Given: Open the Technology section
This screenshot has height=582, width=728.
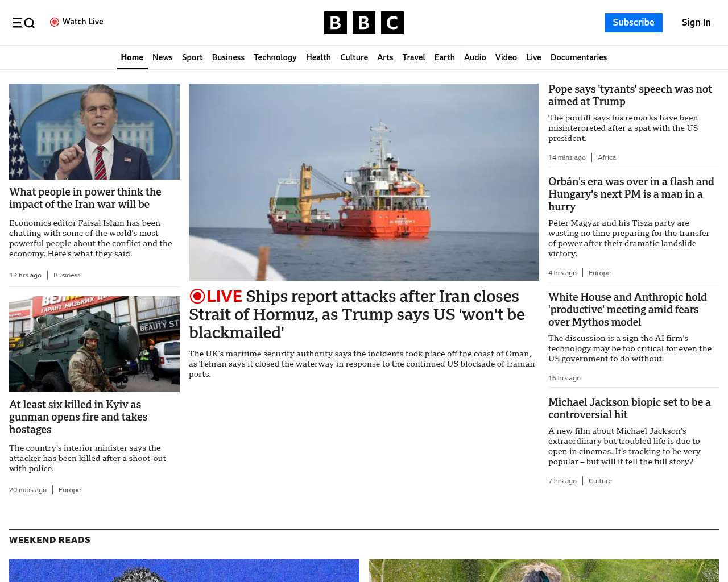Looking at the screenshot, I should [x=275, y=57].
